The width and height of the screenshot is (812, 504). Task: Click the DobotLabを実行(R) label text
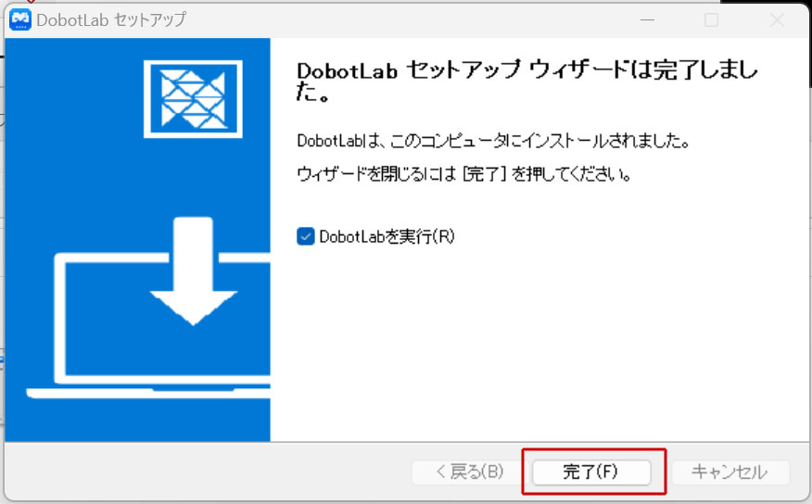click(387, 236)
